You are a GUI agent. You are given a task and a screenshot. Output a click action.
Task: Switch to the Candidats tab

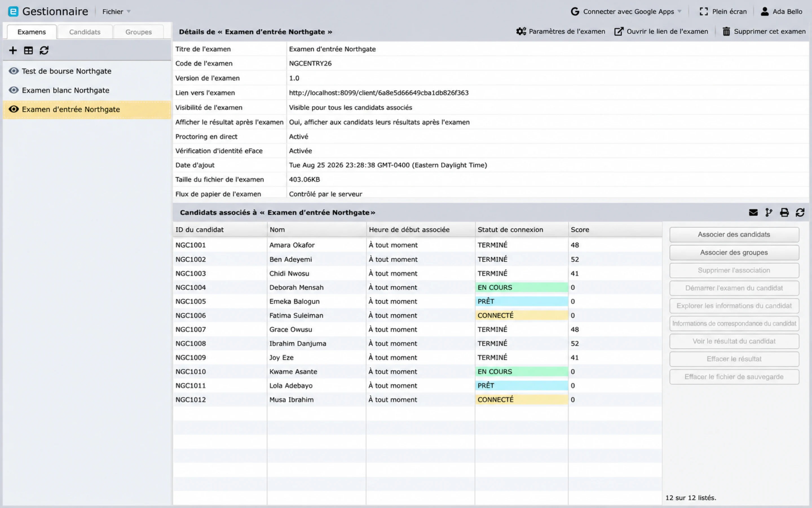click(x=85, y=32)
